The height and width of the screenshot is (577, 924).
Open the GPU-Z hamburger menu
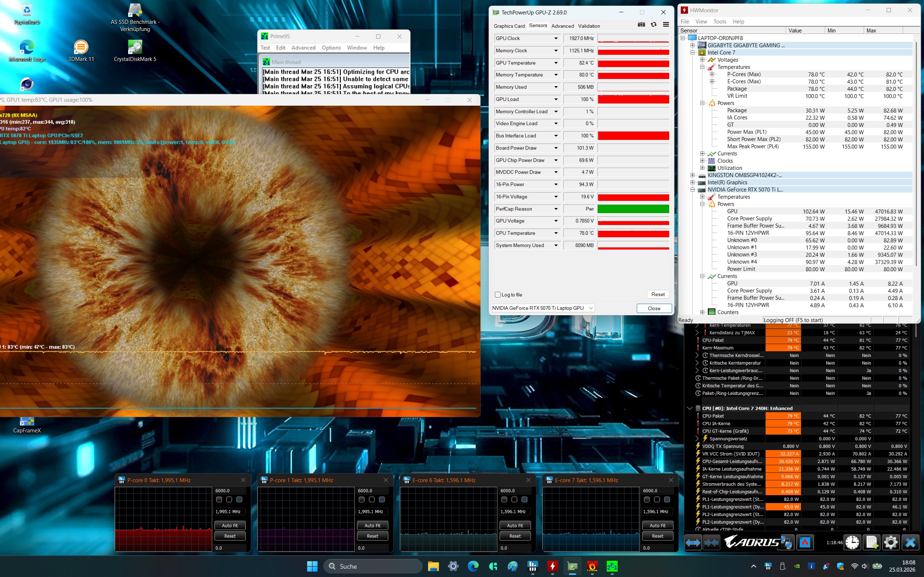(x=666, y=25)
